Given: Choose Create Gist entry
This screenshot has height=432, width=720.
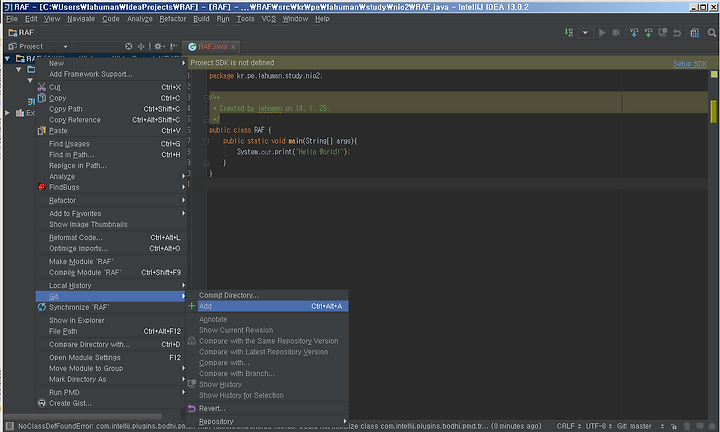Looking at the screenshot, I should 111,403.
